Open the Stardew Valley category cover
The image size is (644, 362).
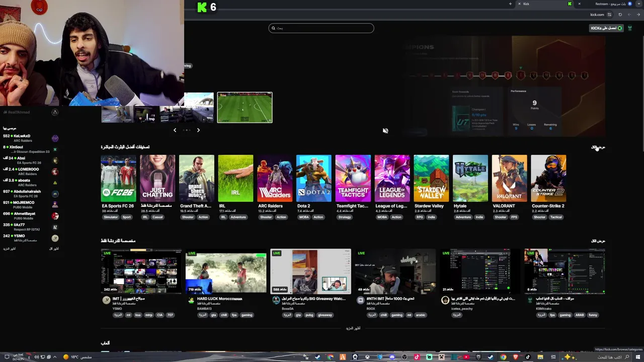click(x=431, y=178)
